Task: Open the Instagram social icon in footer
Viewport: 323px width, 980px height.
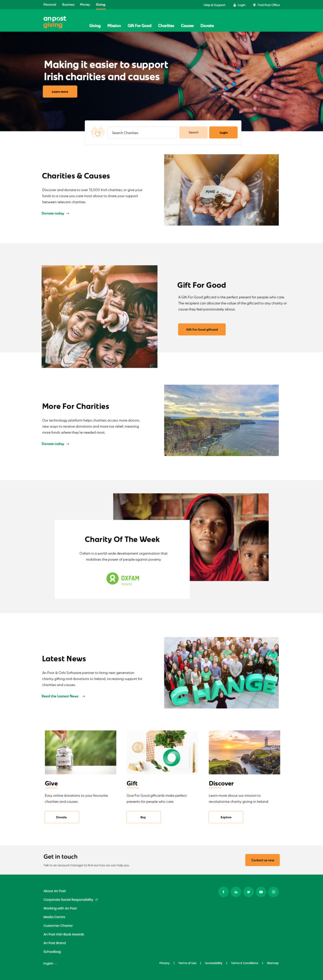Action: pos(274,892)
